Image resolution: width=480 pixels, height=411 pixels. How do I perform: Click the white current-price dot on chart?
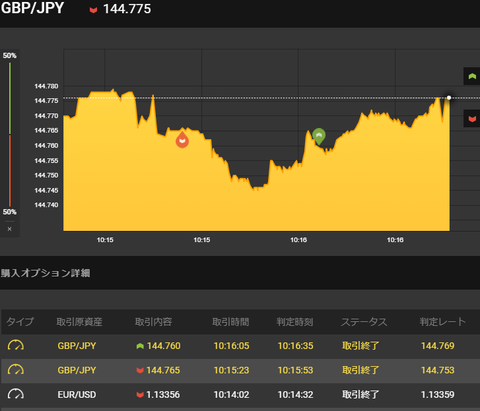click(449, 98)
